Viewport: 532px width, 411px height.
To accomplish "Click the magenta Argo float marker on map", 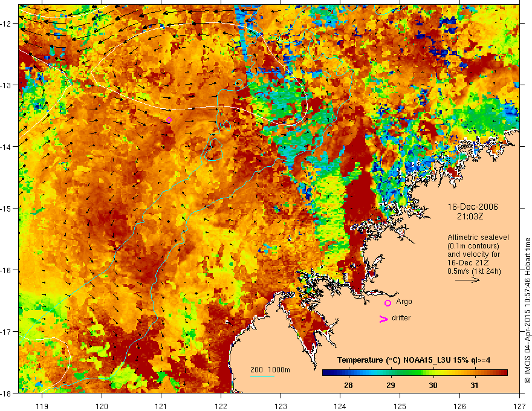I will click(169, 120).
